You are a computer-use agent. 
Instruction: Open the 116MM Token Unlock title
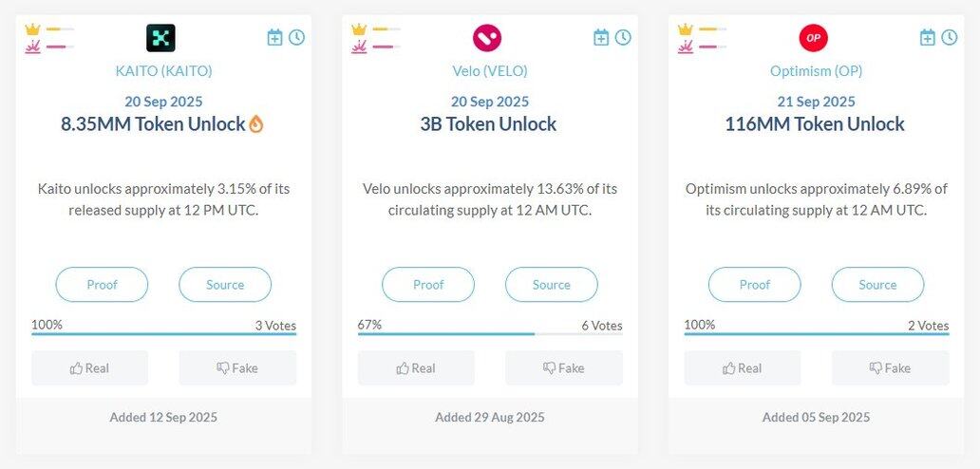click(x=815, y=124)
